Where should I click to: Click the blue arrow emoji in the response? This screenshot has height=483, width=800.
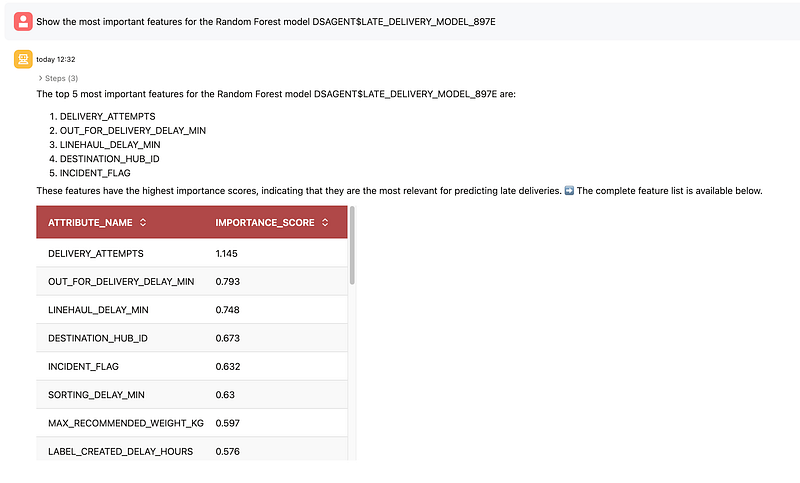tap(569, 190)
